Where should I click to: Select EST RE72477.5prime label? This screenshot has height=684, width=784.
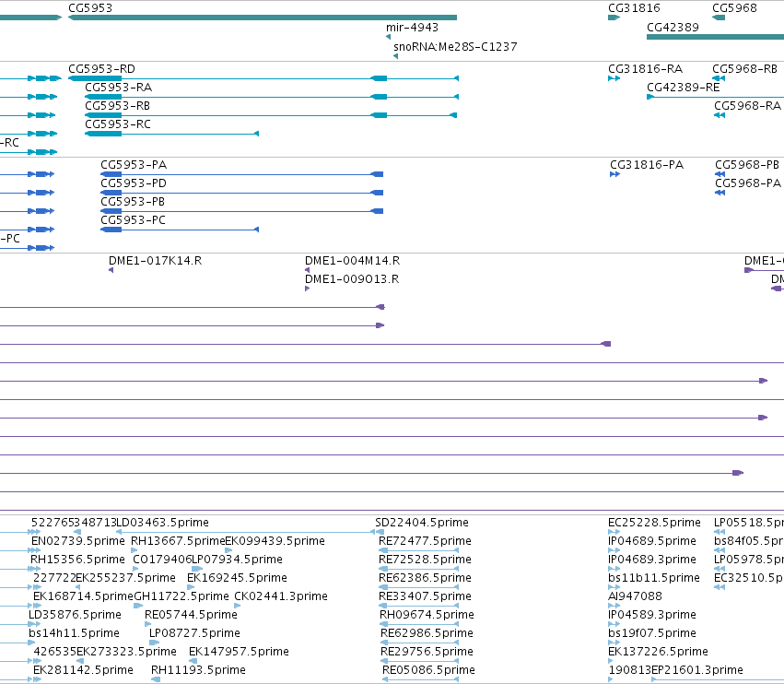click(425, 541)
